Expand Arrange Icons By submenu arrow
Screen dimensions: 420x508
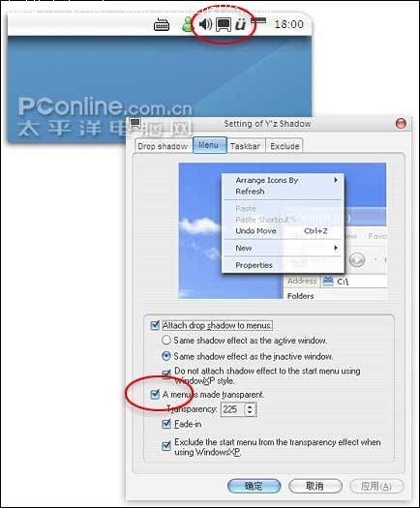(x=336, y=179)
